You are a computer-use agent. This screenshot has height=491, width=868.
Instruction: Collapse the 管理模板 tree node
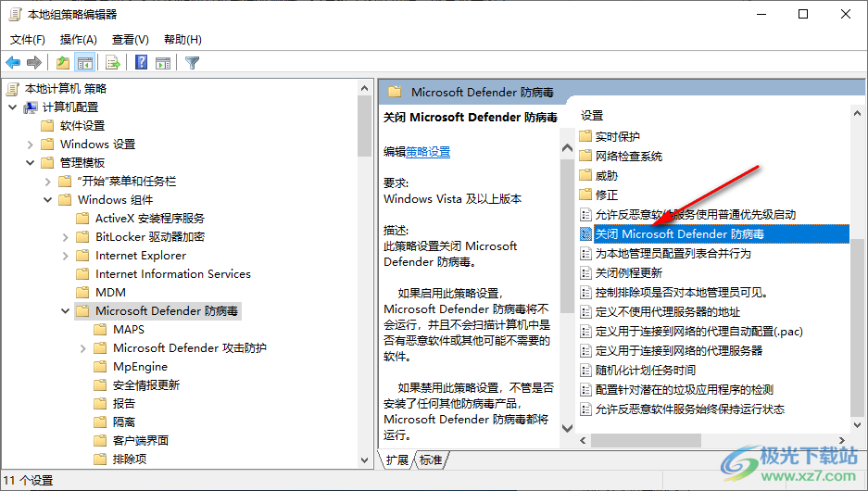click(31, 163)
